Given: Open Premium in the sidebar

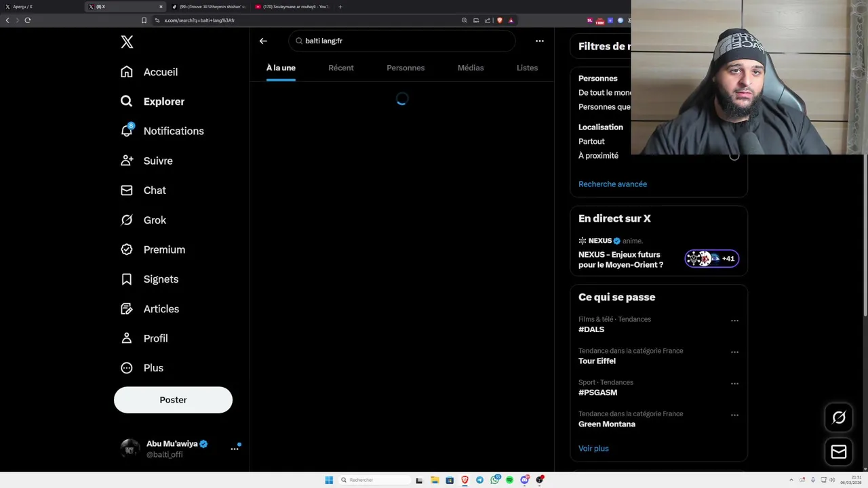Looking at the screenshot, I should tap(153, 249).
